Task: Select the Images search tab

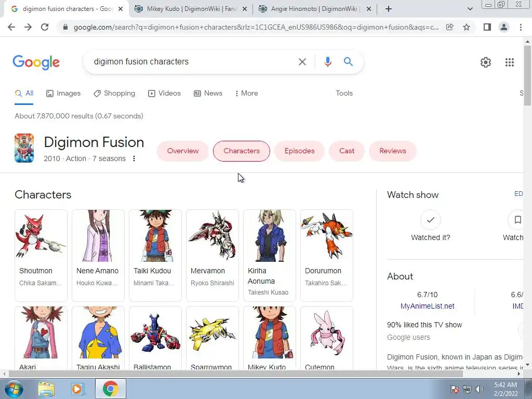Action: (63, 94)
